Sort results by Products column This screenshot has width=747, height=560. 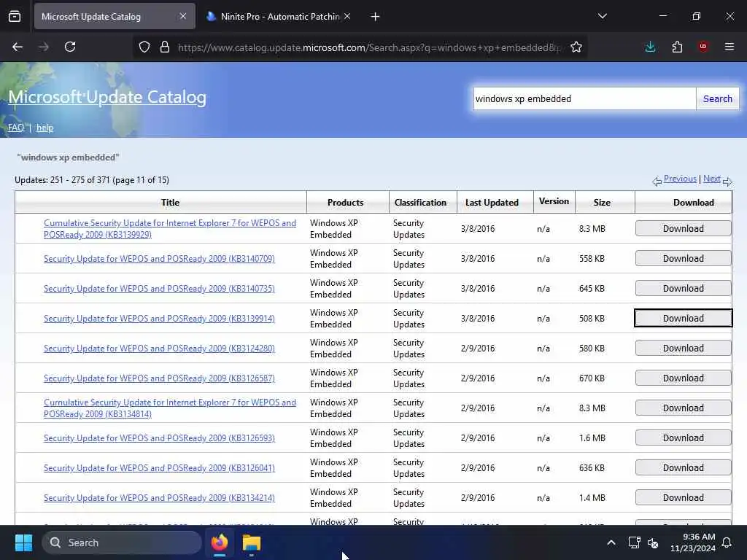pyautogui.click(x=345, y=203)
